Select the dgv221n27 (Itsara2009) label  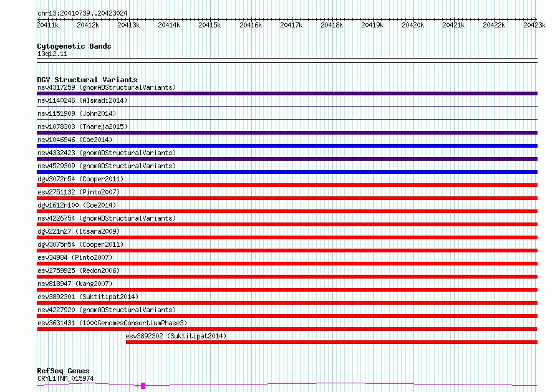[79, 231]
